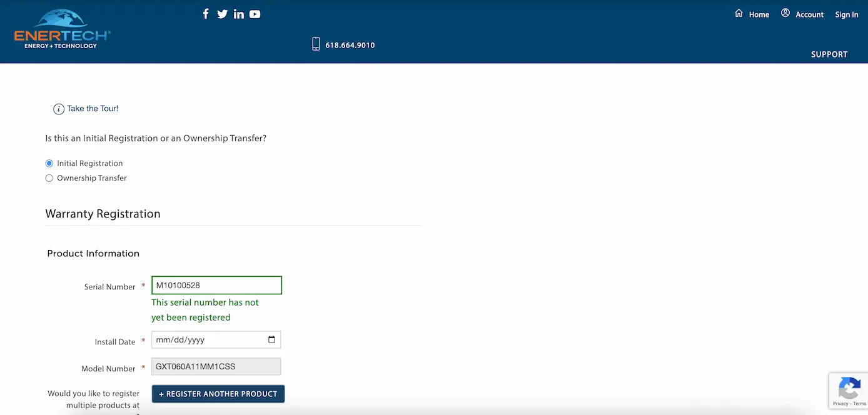Open Enertech YouTube channel icon
Screen dimensions: 868x415
click(255, 14)
